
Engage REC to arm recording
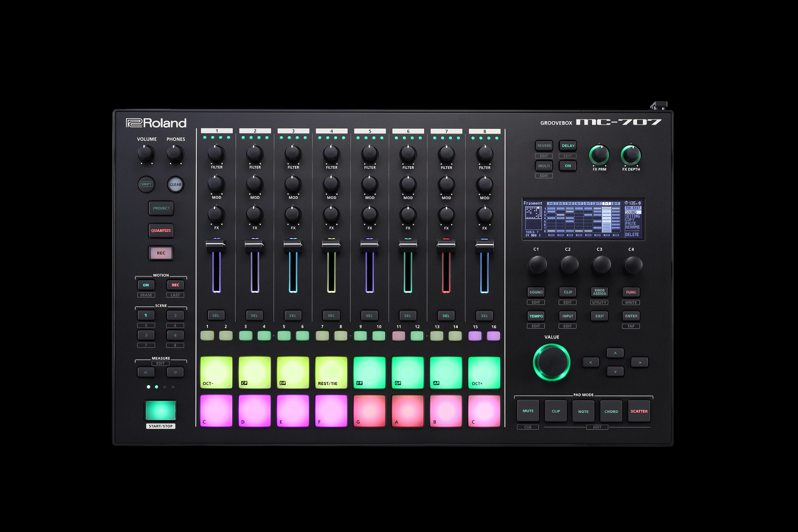(x=161, y=253)
